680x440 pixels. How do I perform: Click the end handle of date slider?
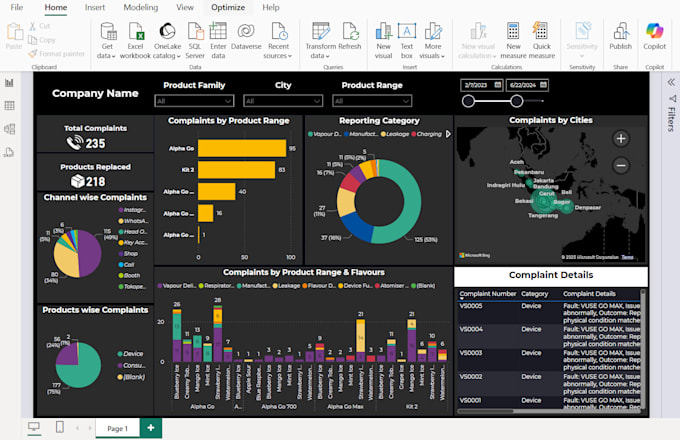516,101
